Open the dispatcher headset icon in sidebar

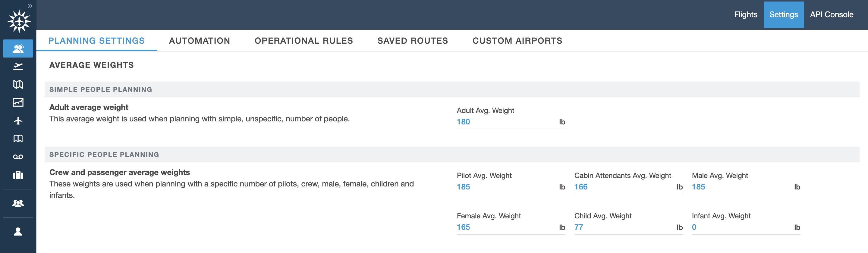click(x=18, y=48)
